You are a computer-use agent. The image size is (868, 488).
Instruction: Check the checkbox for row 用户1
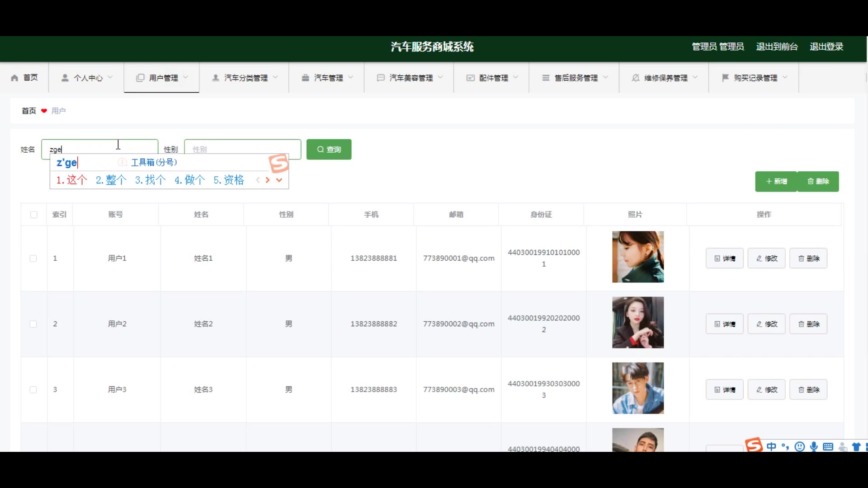33,258
